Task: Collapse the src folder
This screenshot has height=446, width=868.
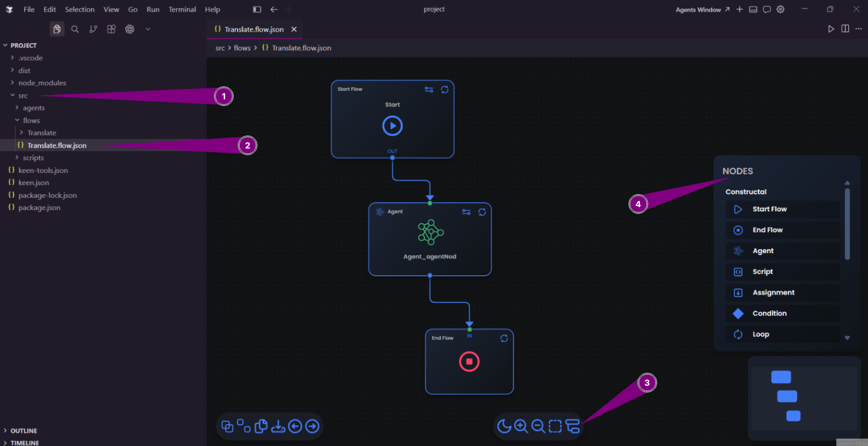Action: coord(23,96)
